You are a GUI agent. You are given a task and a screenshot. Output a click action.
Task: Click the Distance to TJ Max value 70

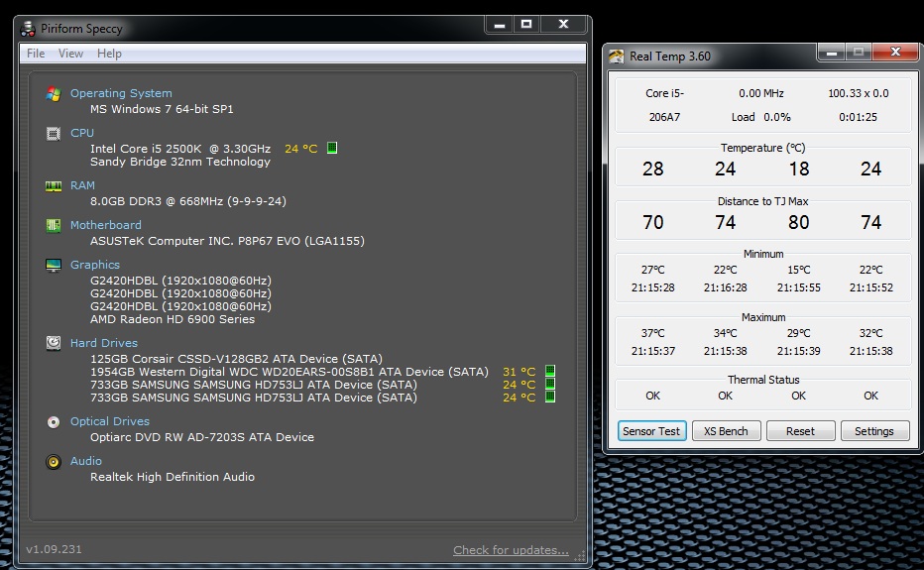pyautogui.click(x=653, y=222)
